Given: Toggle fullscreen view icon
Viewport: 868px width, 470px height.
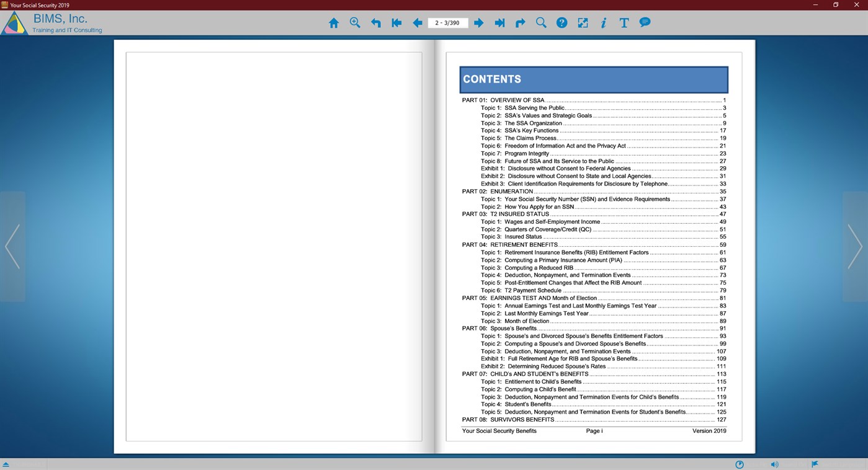Looking at the screenshot, I should (583, 23).
